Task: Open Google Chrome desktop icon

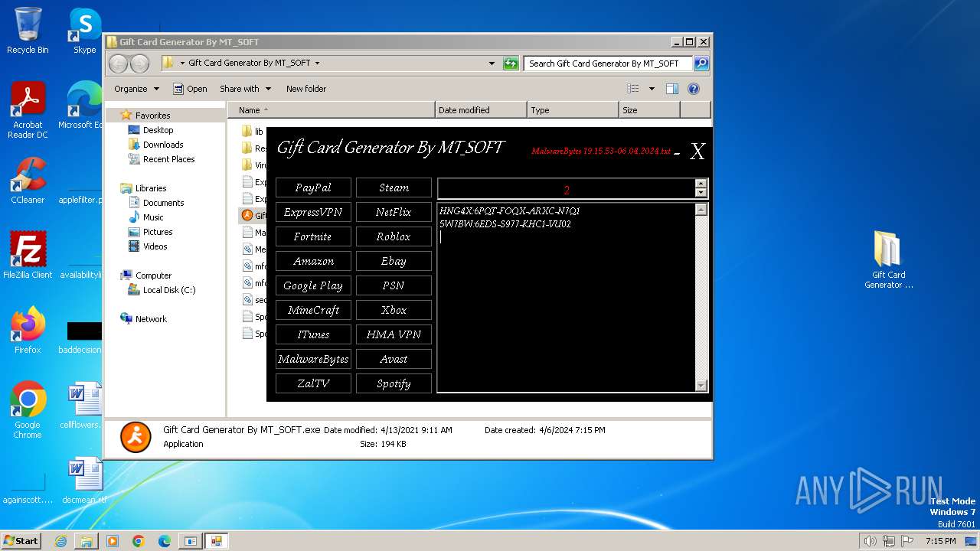Action: [28, 410]
